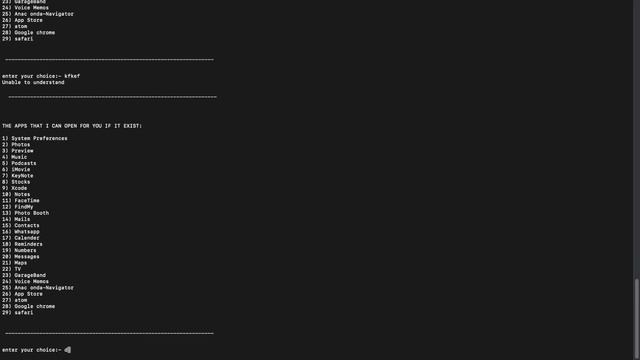Click the 'THE APPS THAT I CAN OPEN' heading

point(72,126)
